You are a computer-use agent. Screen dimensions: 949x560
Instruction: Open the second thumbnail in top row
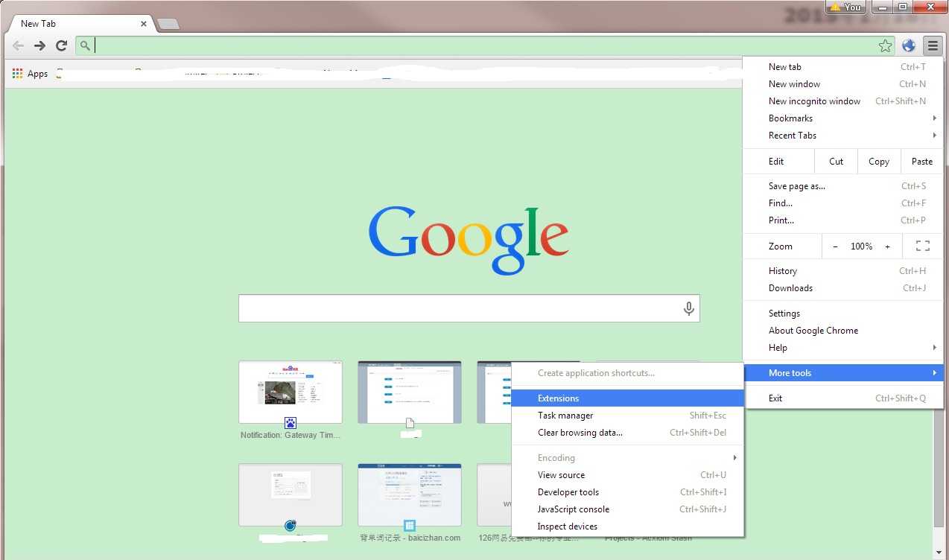click(x=410, y=392)
